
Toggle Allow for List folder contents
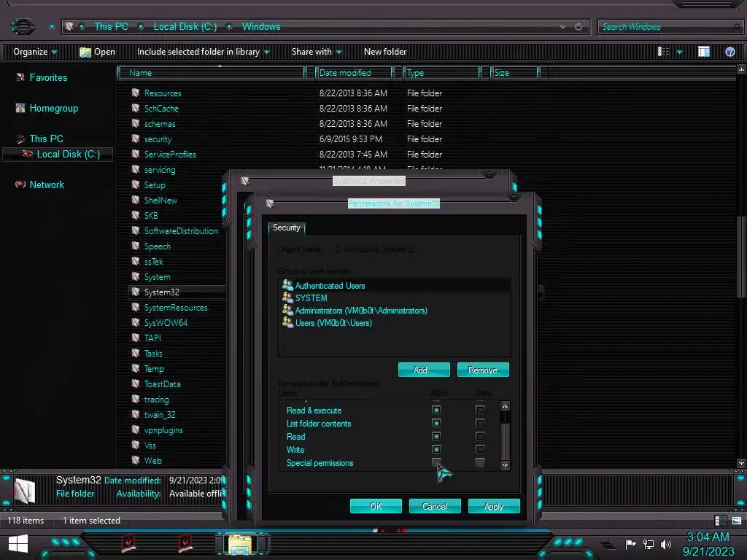click(x=436, y=424)
